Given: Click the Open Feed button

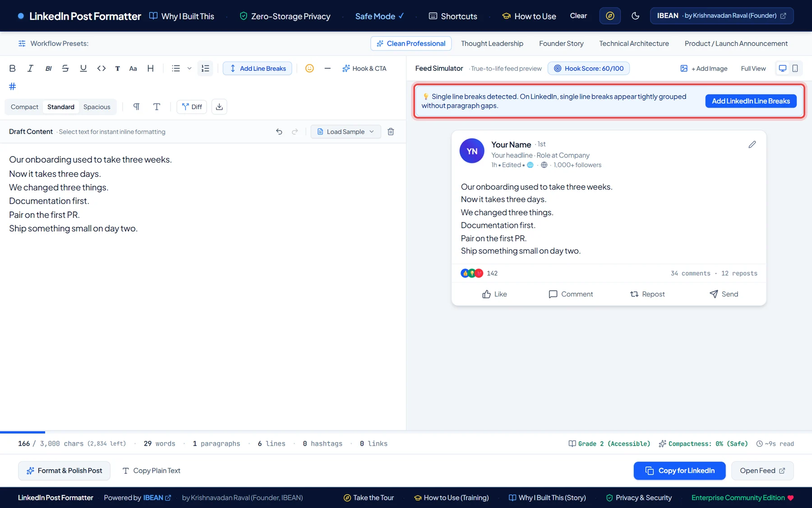Looking at the screenshot, I should pos(762,471).
